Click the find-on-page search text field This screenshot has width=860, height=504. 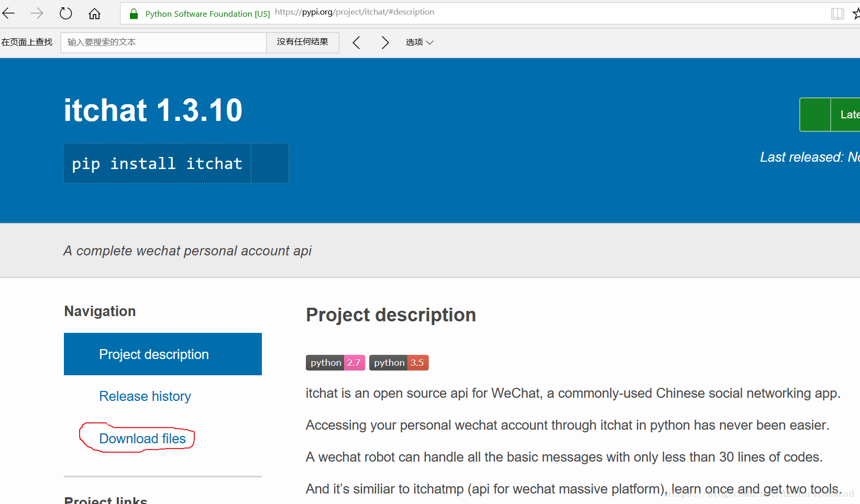tap(163, 42)
